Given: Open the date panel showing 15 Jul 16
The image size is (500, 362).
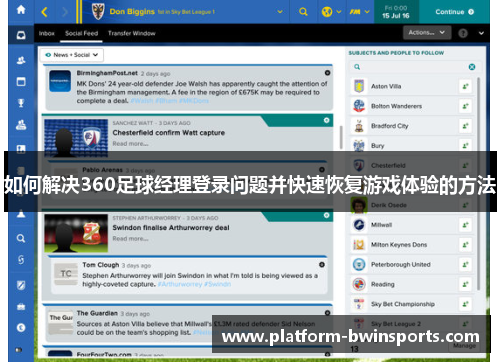Looking at the screenshot, I should point(396,12).
